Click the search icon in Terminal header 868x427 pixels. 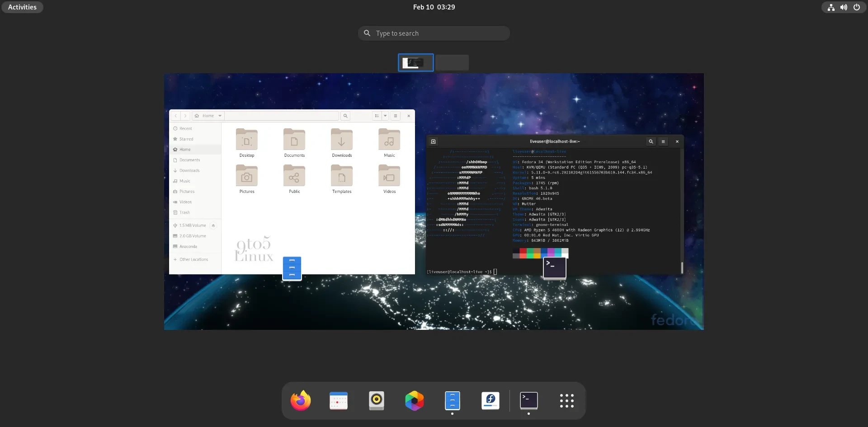pyautogui.click(x=651, y=142)
